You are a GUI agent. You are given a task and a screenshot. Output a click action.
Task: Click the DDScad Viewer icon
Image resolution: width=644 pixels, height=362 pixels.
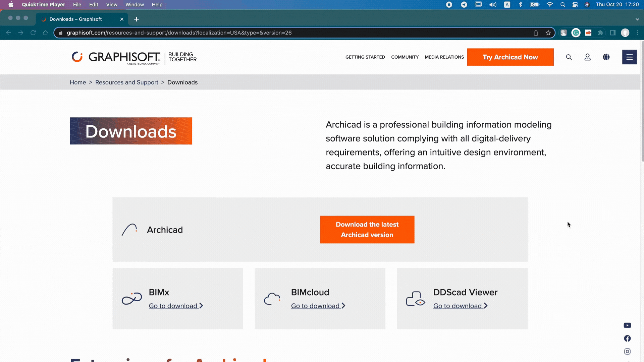[x=416, y=298]
